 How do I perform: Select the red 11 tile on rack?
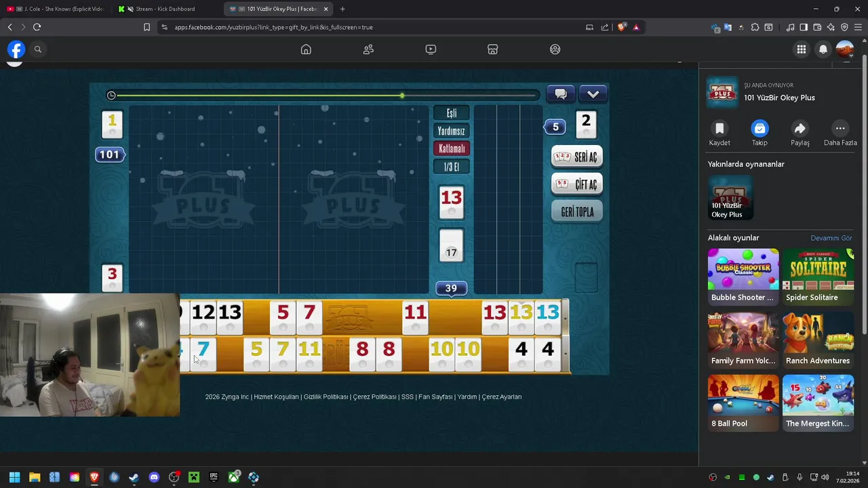point(416,317)
